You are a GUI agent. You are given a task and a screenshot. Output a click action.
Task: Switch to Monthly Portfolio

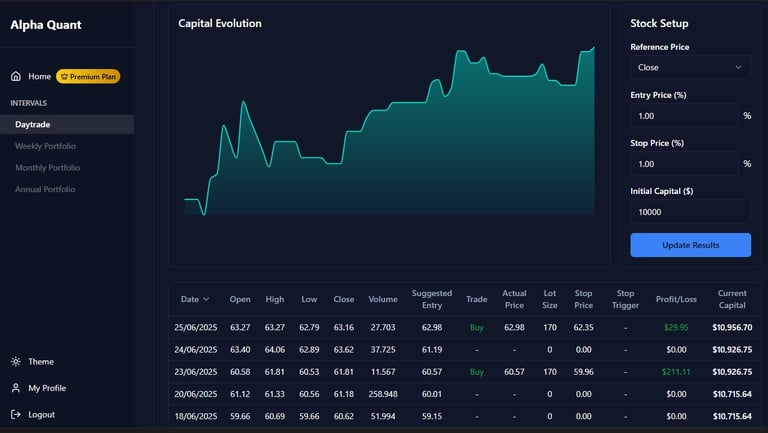point(47,168)
